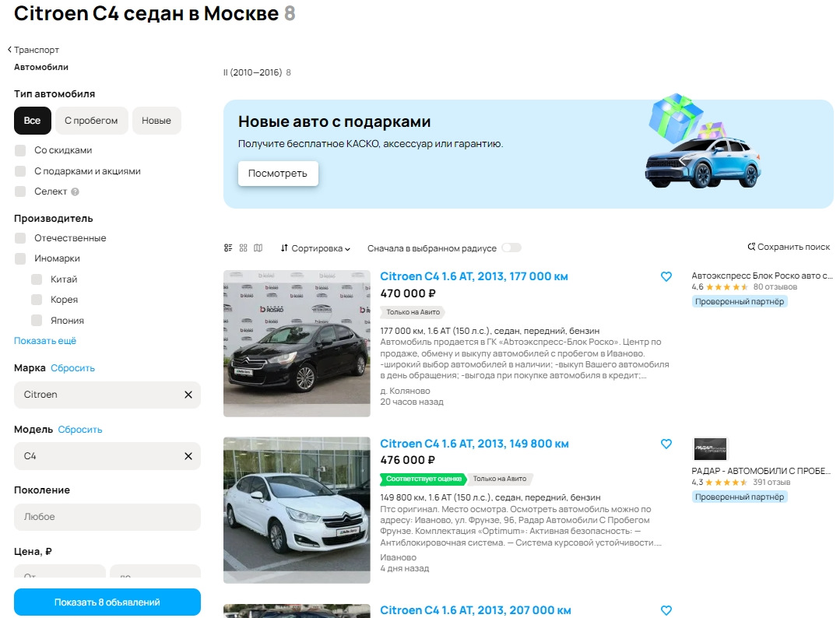Add 149 800 км Citroen to favorites
Image resolution: width=840 pixels, height=618 pixels.
[666, 444]
